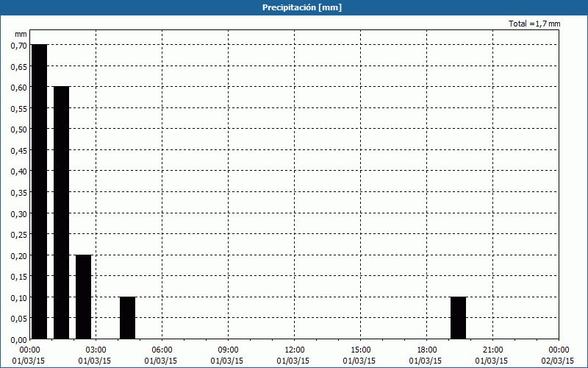Click the 03:00 time axis label
Viewport: 588px width, 368px height.
tap(96, 350)
